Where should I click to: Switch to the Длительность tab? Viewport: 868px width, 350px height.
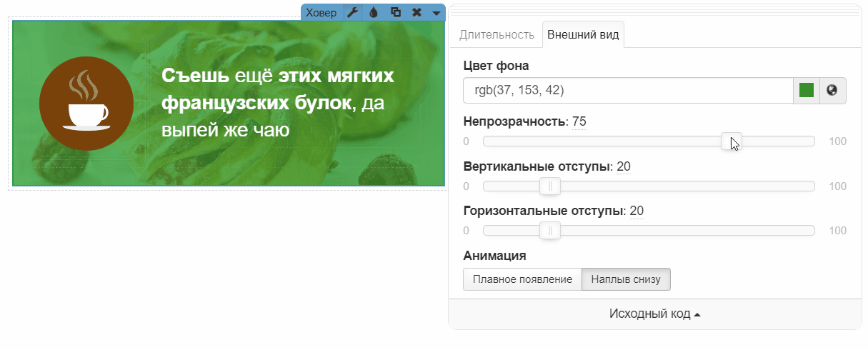point(497,34)
